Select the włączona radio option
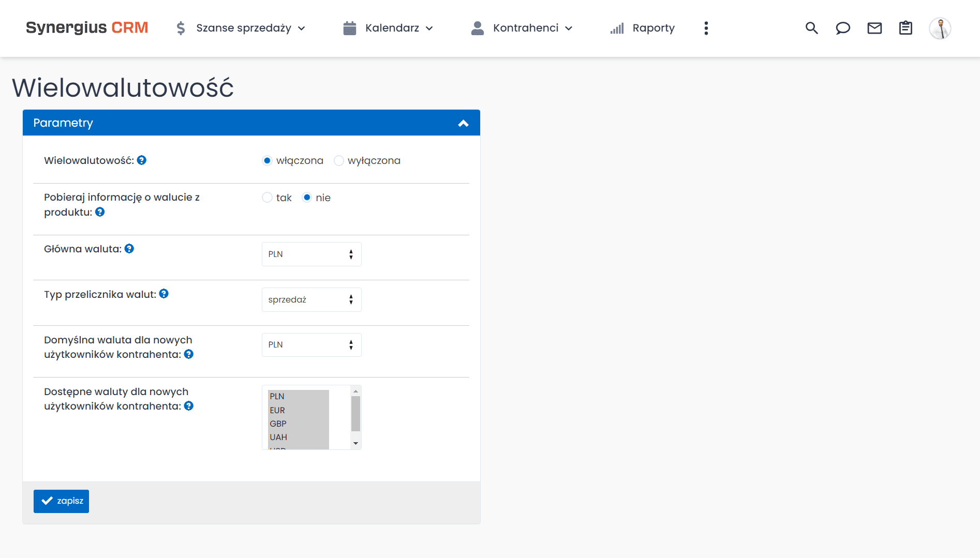 [267, 160]
